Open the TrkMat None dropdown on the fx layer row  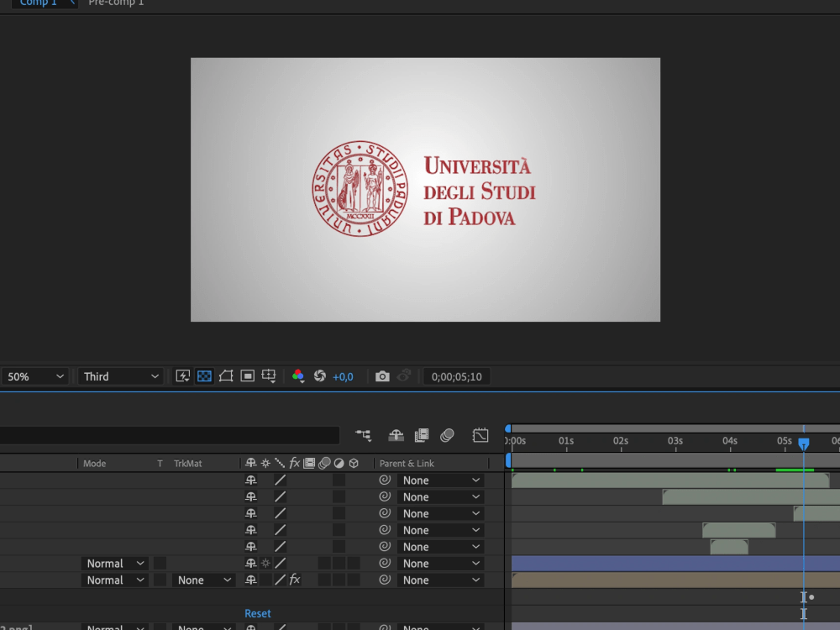pyautogui.click(x=203, y=580)
